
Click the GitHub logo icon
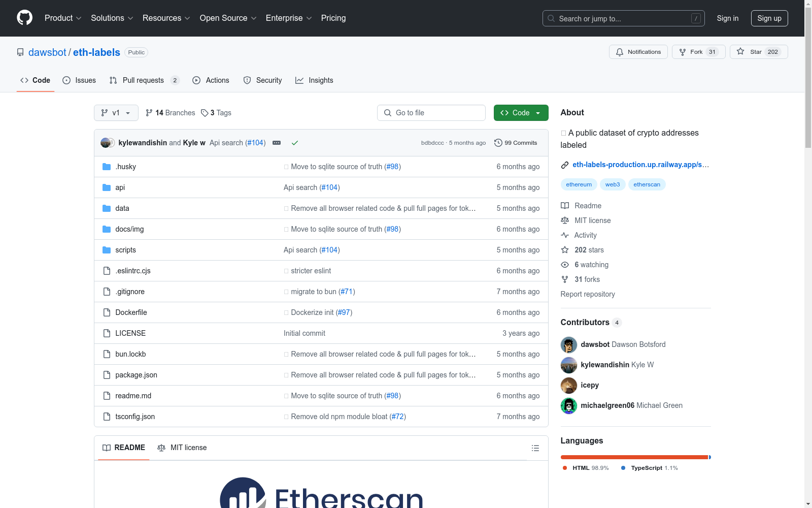pos(24,18)
